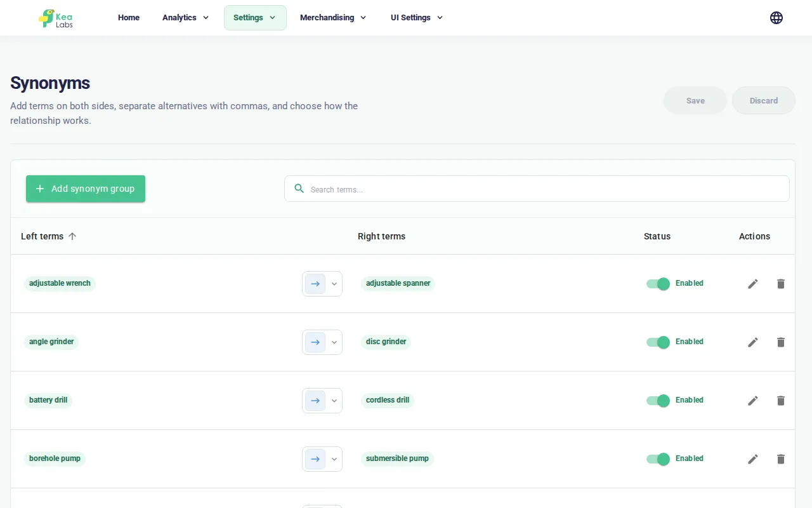Image resolution: width=812 pixels, height=508 pixels.
Task: Open direction dropdown for adjustable wrench
Action: (x=322, y=284)
